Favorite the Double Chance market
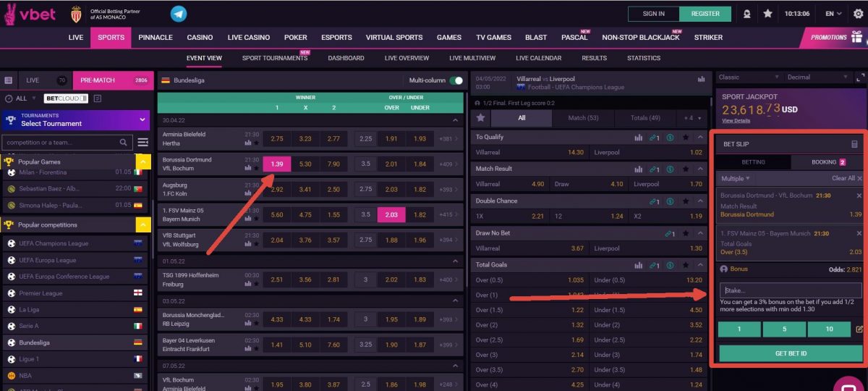Viewport: 868px width, 391px height. point(686,201)
